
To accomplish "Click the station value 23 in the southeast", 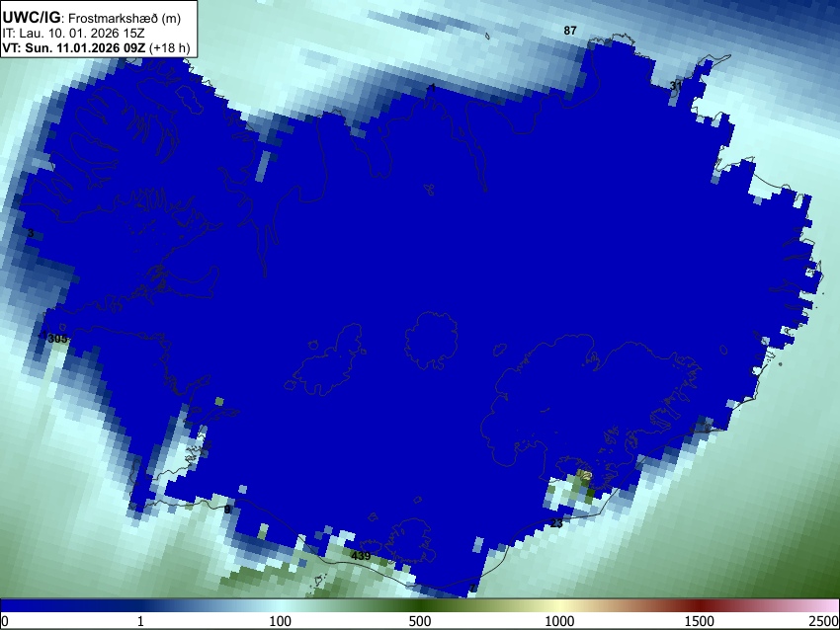I will (556, 523).
